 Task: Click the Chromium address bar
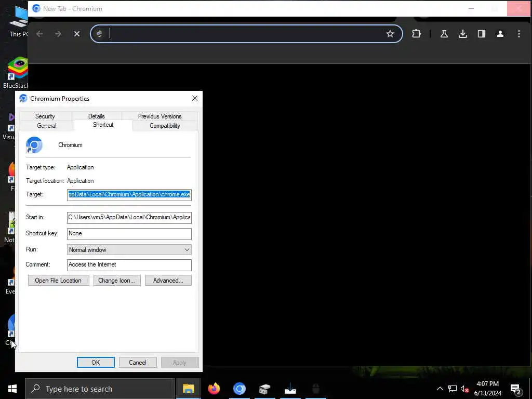(x=246, y=34)
